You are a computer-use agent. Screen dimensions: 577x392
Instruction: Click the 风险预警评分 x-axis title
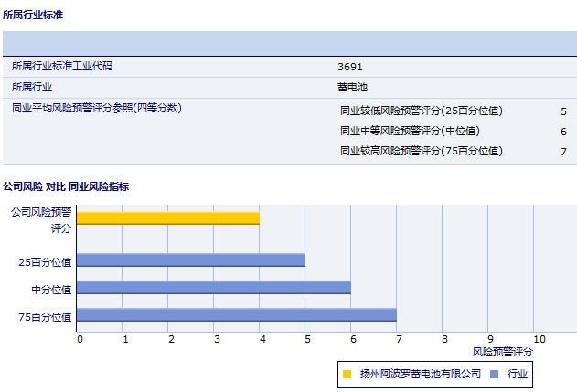502,351
